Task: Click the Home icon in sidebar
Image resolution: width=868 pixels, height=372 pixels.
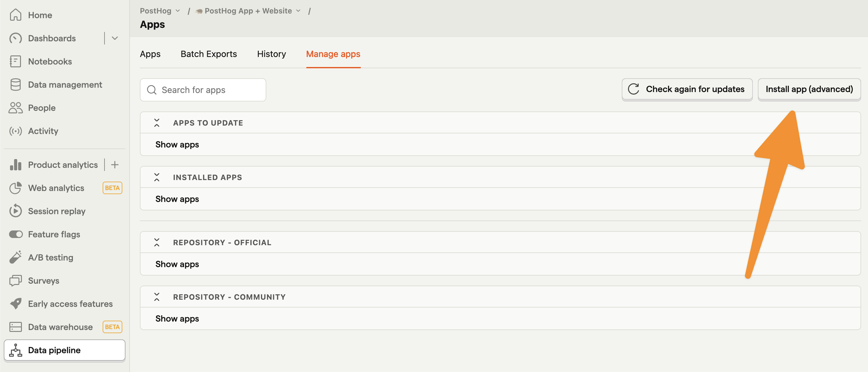Action: tap(16, 14)
